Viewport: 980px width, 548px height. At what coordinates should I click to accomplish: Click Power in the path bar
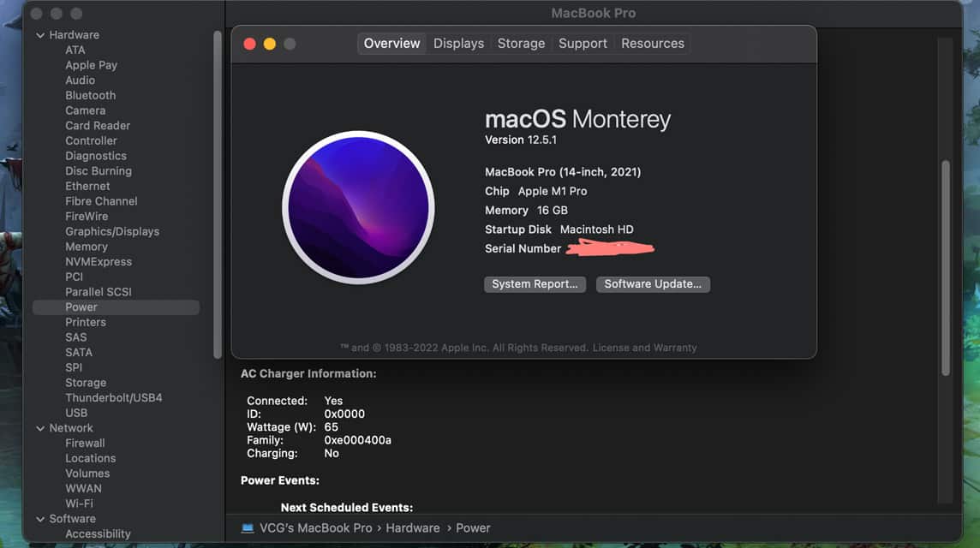473,528
